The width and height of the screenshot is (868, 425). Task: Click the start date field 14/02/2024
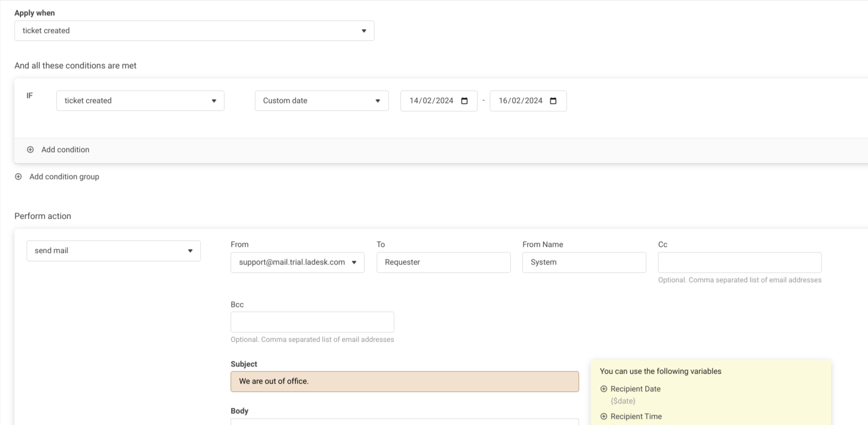click(431, 101)
